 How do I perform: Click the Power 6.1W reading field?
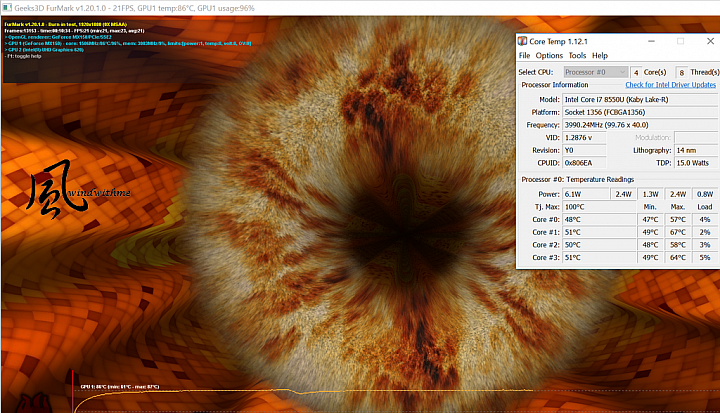[586, 194]
